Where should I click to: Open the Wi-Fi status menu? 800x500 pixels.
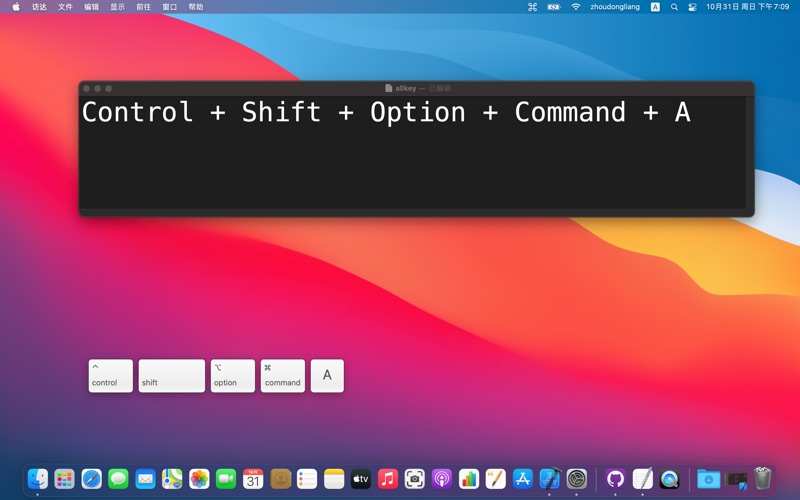click(576, 7)
